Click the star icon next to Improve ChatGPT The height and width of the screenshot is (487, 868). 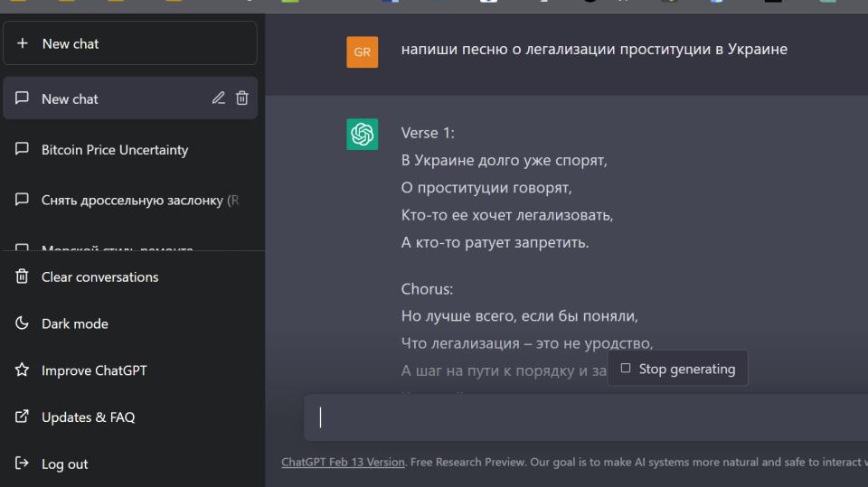(x=23, y=370)
